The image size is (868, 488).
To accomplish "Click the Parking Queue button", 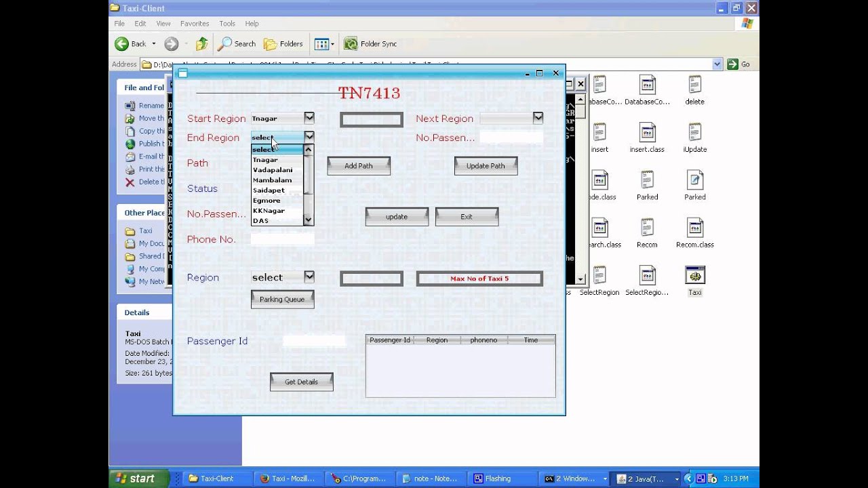I will pyautogui.click(x=282, y=300).
